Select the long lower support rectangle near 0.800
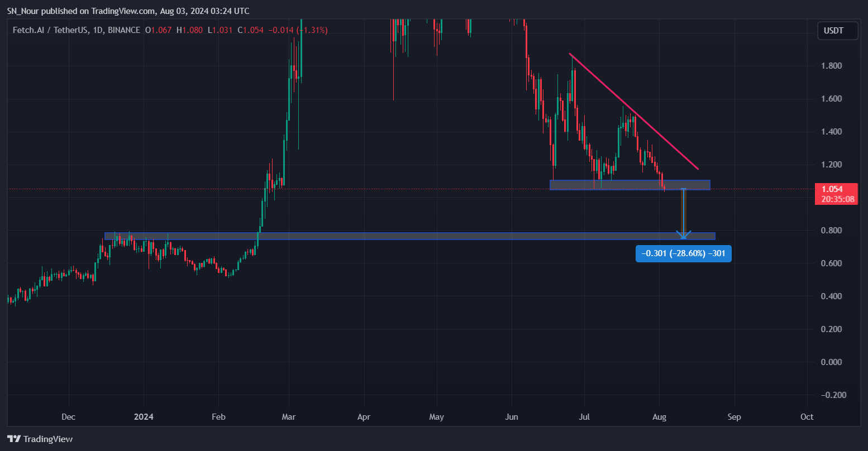Screen dimensions: 868x451 coord(409,236)
